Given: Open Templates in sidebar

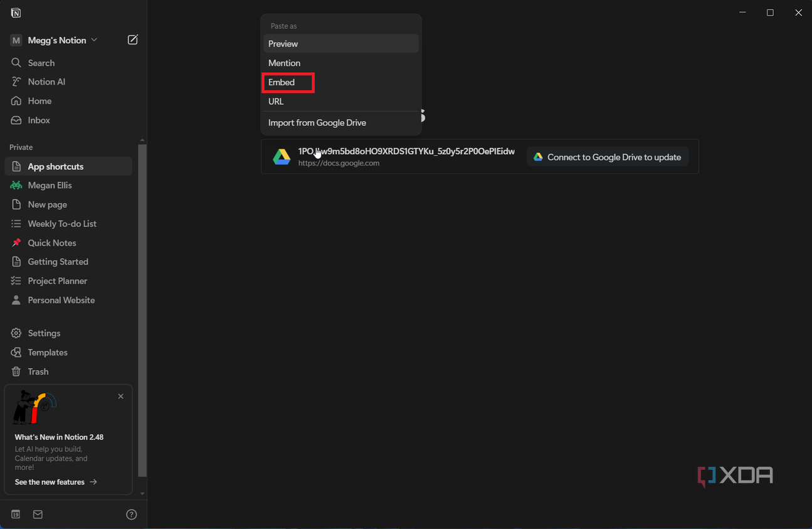Looking at the screenshot, I should [68, 353].
